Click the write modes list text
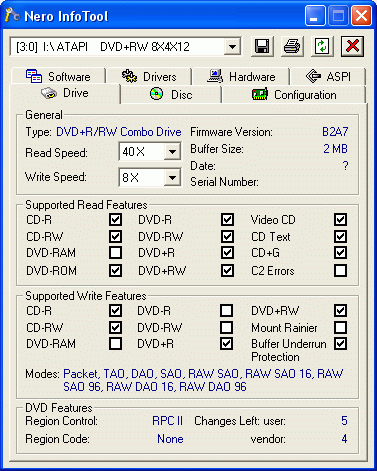This screenshot has height=471, width=377. click(x=203, y=380)
